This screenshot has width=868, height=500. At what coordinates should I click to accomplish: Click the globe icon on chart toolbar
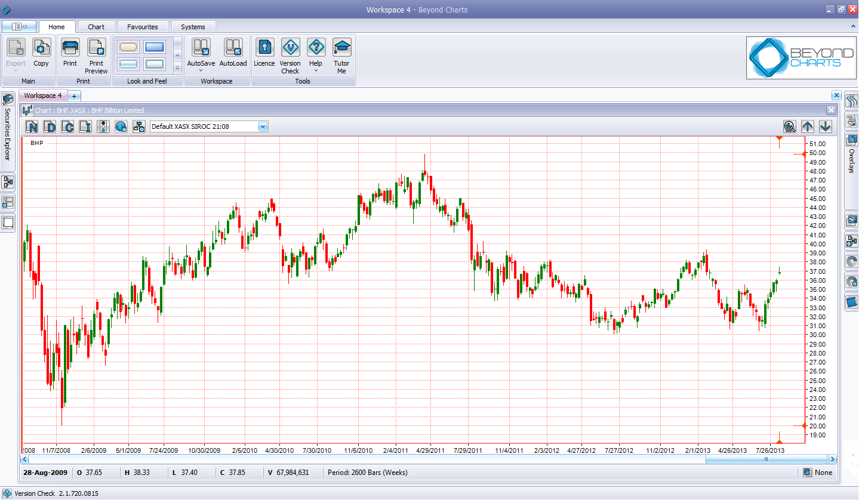(121, 126)
